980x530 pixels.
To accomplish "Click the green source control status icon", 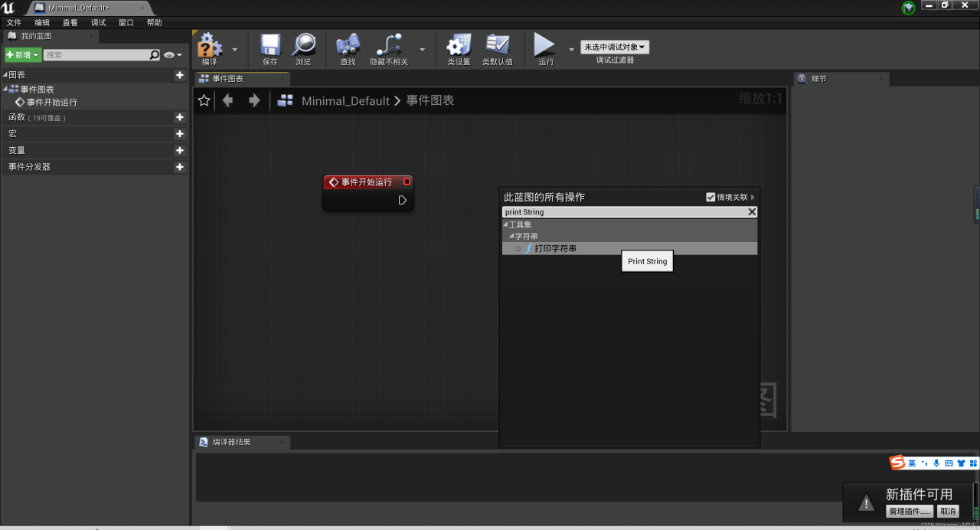I will [x=908, y=8].
